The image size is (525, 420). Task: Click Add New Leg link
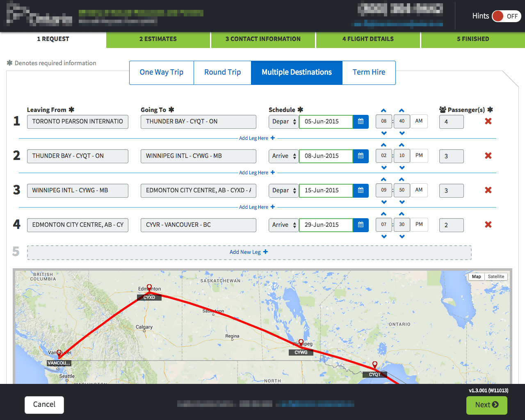pos(249,252)
